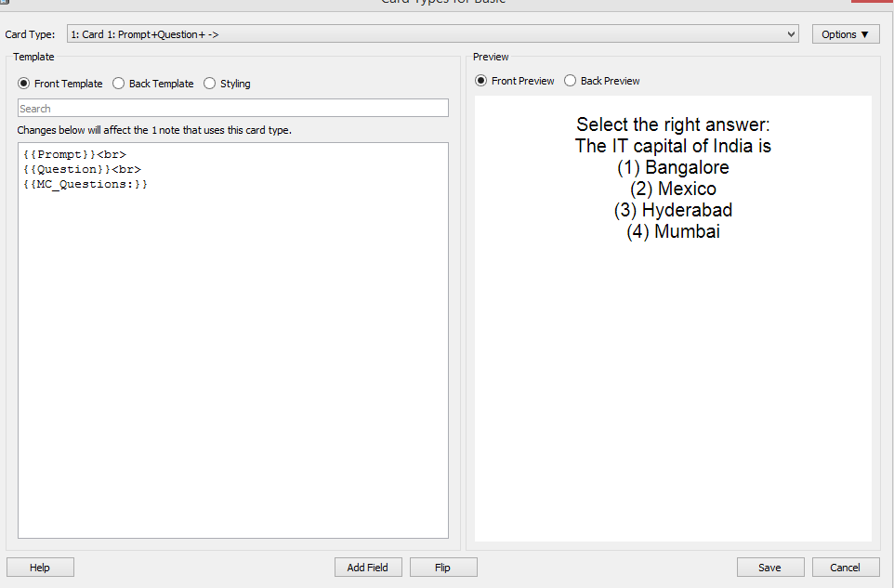The width and height of the screenshot is (894, 588).
Task: Click the {{MC_Questions:}} template line
Action: 85,184
